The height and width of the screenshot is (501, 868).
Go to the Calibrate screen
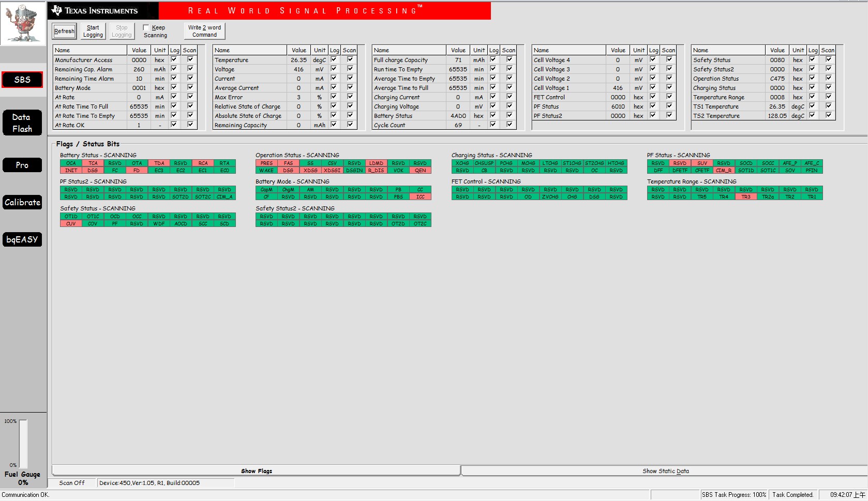coord(22,202)
